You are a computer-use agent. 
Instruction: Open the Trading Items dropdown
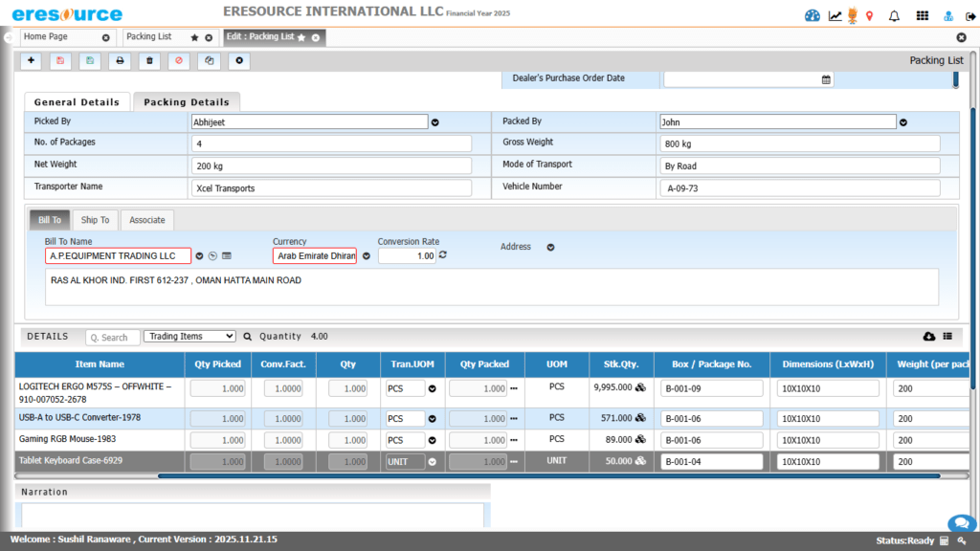click(x=189, y=337)
